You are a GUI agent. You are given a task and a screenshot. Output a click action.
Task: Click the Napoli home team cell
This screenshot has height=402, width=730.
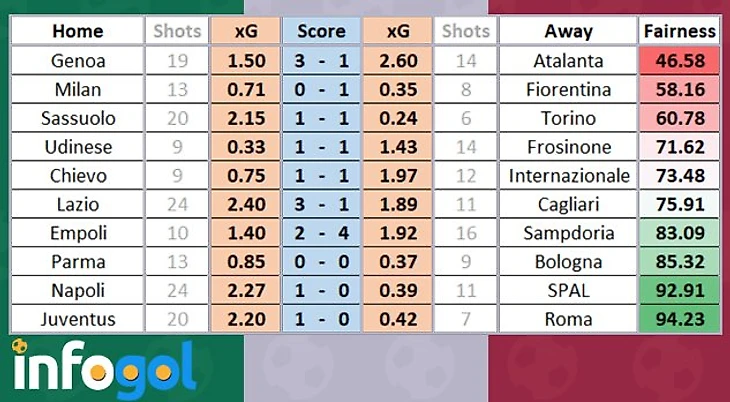click(77, 290)
